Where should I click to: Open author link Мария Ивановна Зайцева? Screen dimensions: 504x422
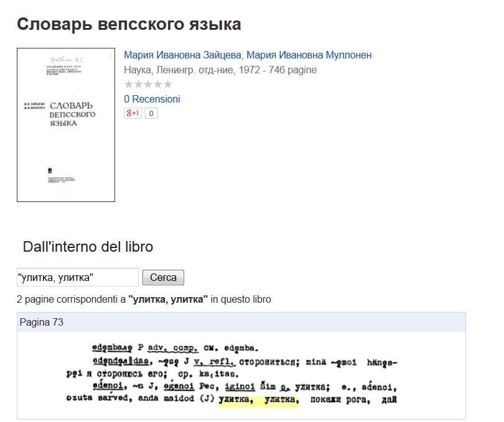coord(182,55)
